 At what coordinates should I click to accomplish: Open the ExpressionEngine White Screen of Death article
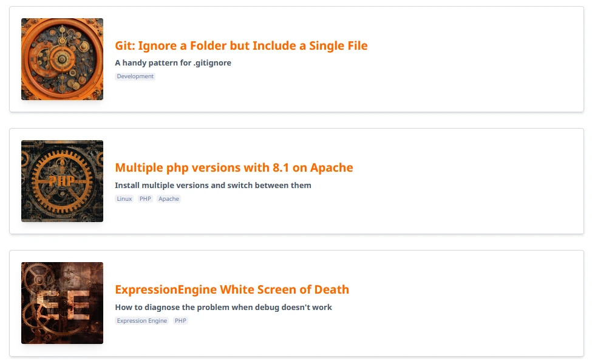click(x=232, y=289)
